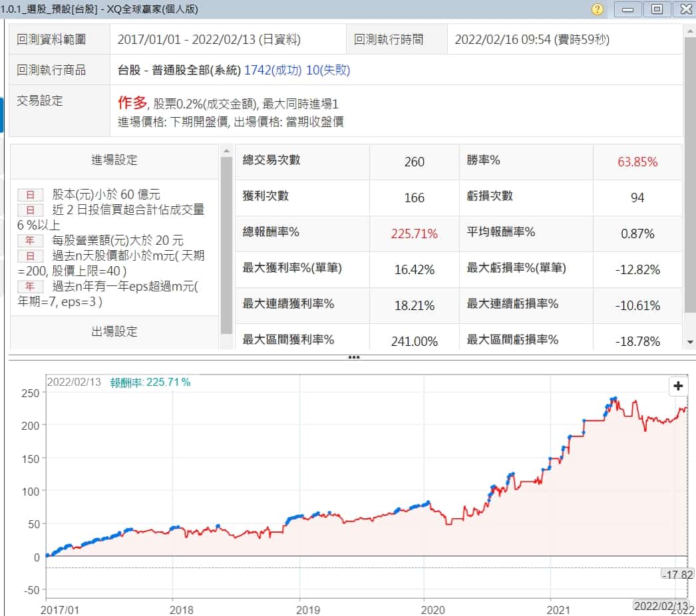Click the 年 badge beside 每股營業額 condition
This screenshot has height=616, width=696.
pyautogui.click(x=30, y=241)
